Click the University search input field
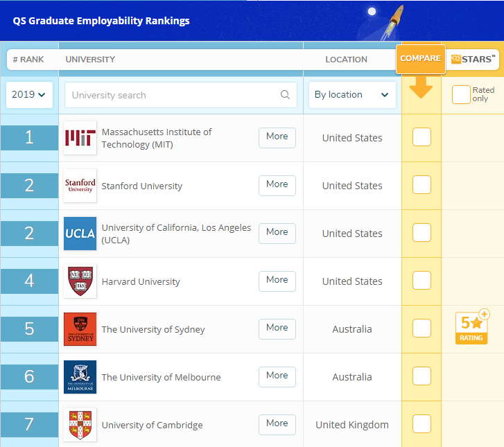 pos(173,95)
